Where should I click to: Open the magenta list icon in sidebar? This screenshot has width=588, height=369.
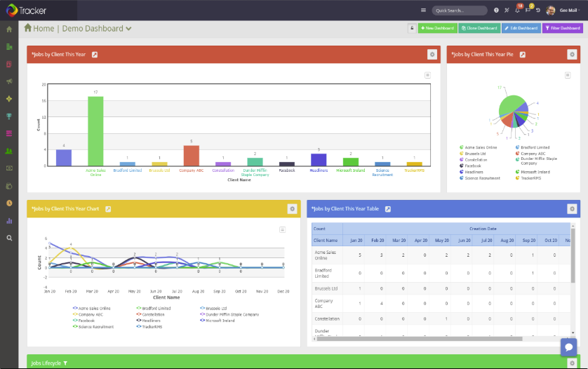(9, 133)
